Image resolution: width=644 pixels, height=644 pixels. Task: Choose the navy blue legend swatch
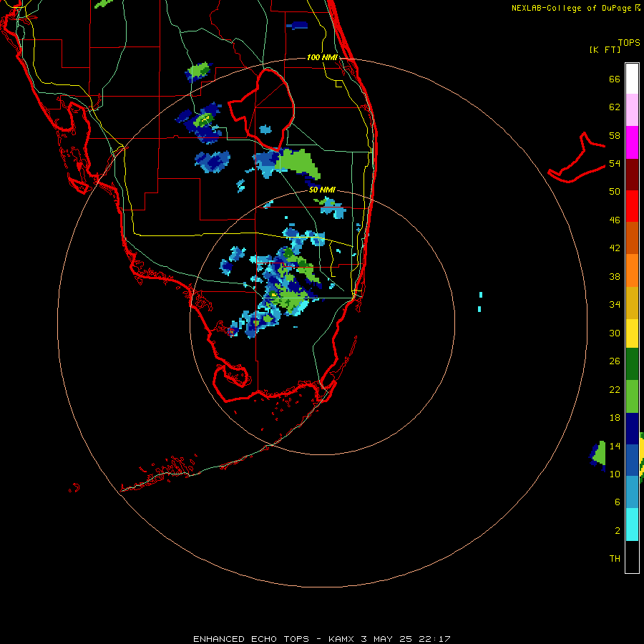(632, 429)
